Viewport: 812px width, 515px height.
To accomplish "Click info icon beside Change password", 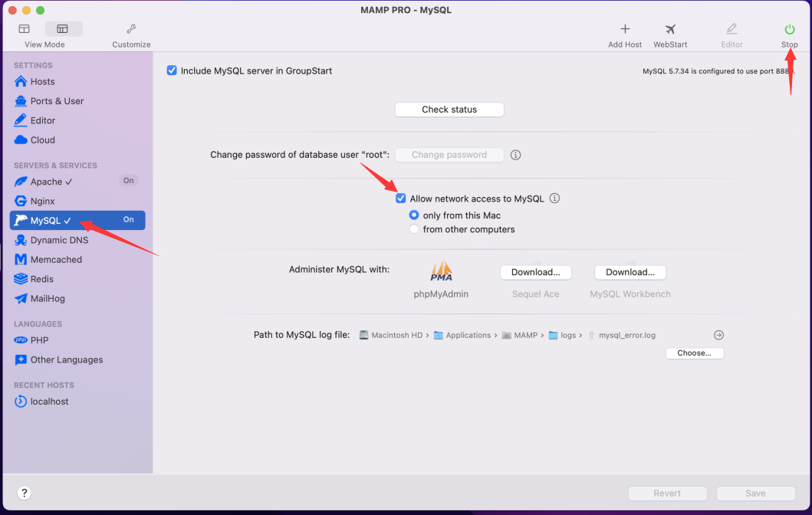I will 516,155.
